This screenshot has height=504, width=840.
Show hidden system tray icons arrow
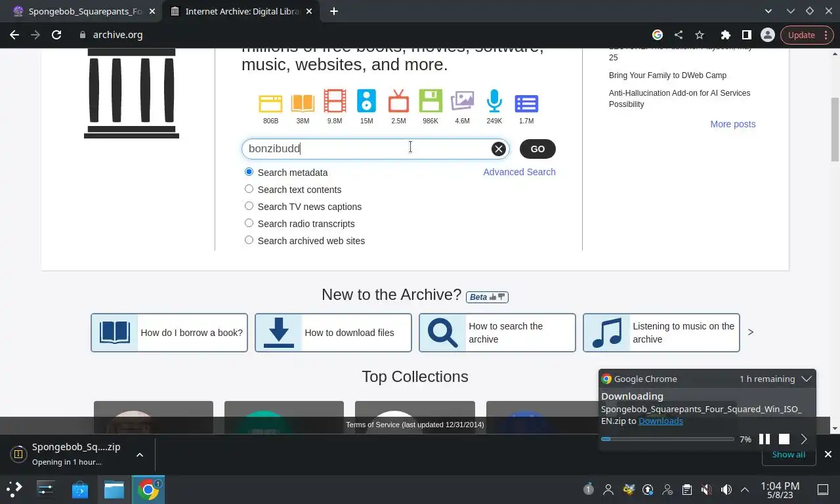[x=745, y=490]
